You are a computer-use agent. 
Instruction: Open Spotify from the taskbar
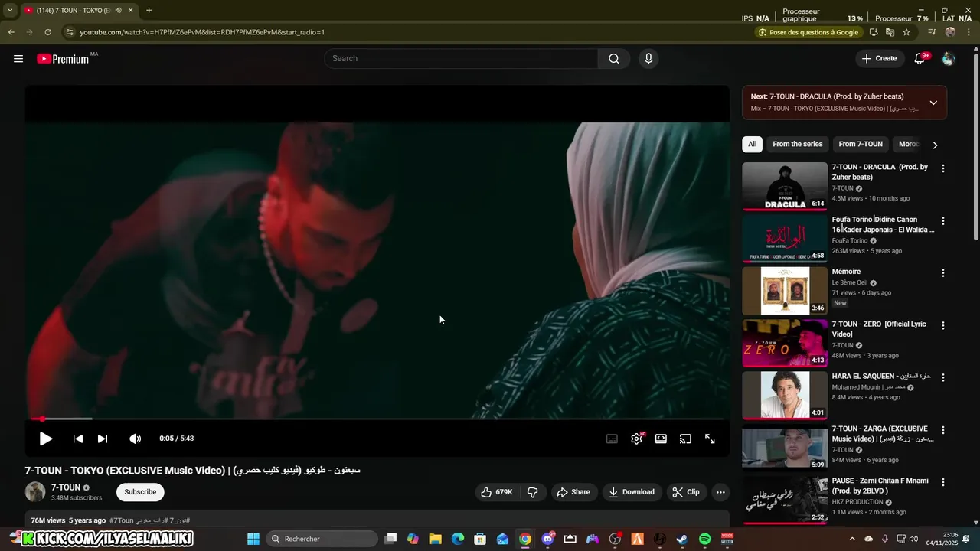pos(704,539)
